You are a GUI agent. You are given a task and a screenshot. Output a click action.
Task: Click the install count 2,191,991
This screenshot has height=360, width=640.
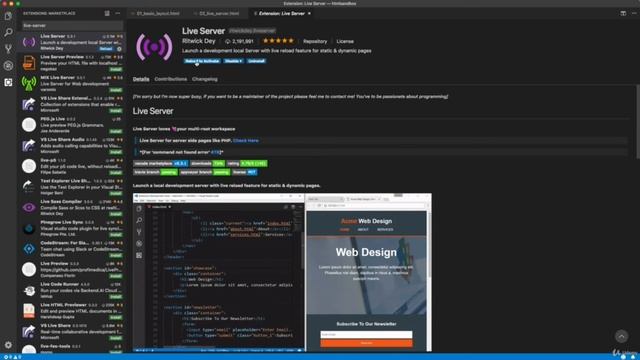click(239, 41)
